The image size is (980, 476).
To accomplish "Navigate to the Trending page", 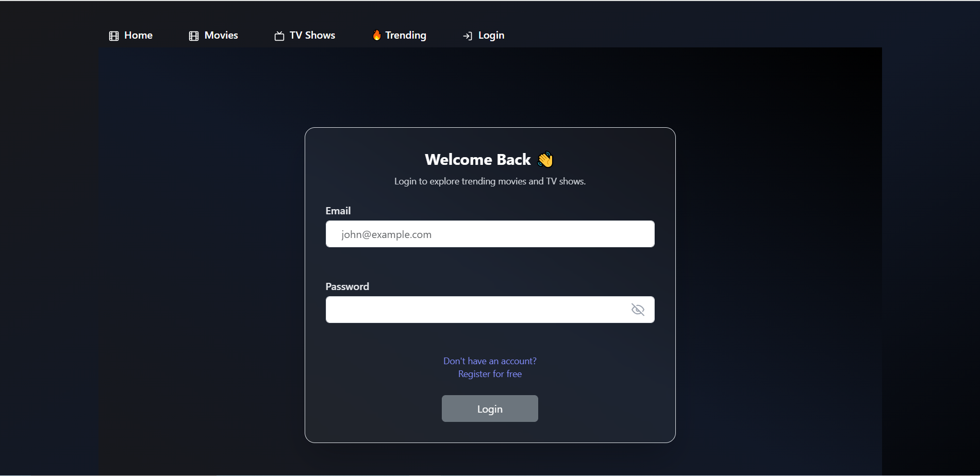I will pyautogui.click(x=406, y=36).
